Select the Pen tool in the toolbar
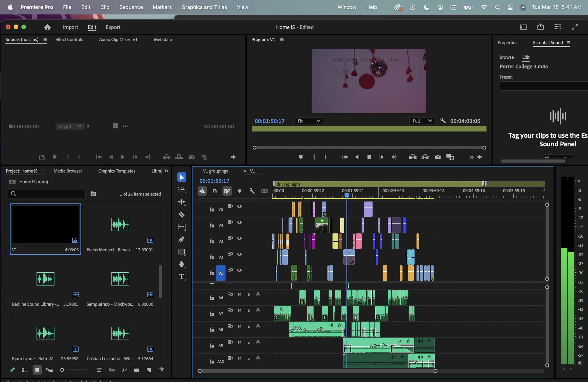This screenshot has height=382, width=588. point(182,239)
